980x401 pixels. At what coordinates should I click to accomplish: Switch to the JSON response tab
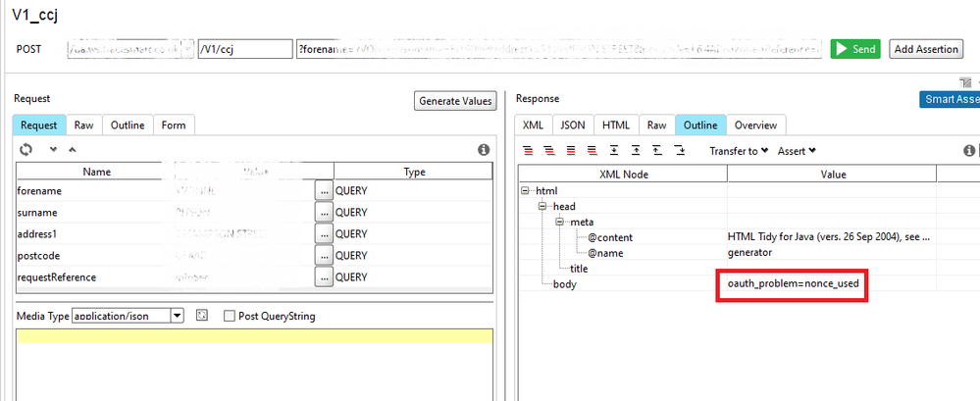click(572, 125)
